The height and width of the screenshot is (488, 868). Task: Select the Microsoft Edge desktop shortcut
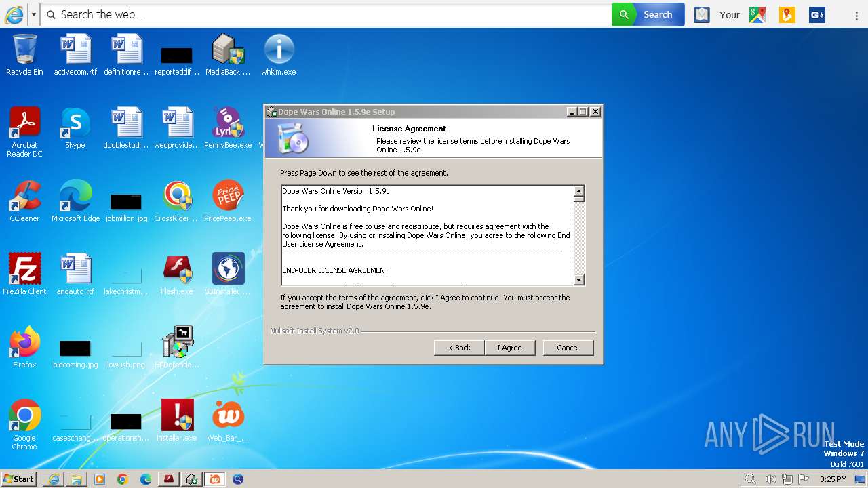point(75,201)
